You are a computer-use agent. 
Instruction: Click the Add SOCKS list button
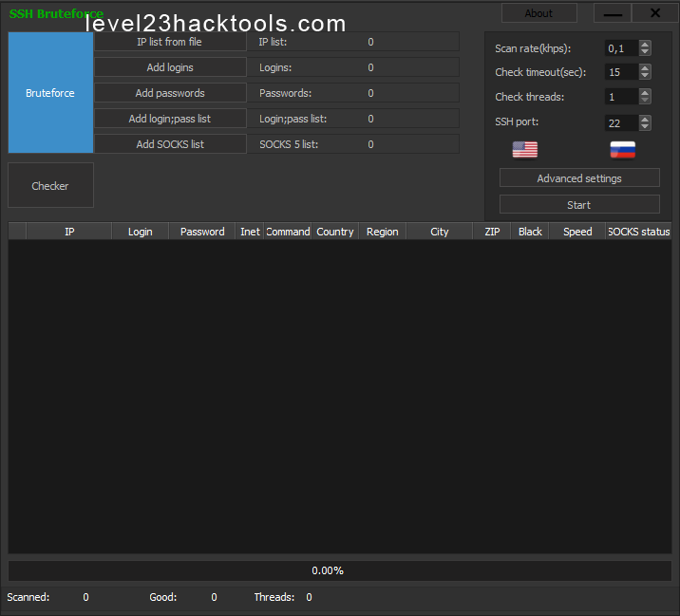[x=170, y=144]
